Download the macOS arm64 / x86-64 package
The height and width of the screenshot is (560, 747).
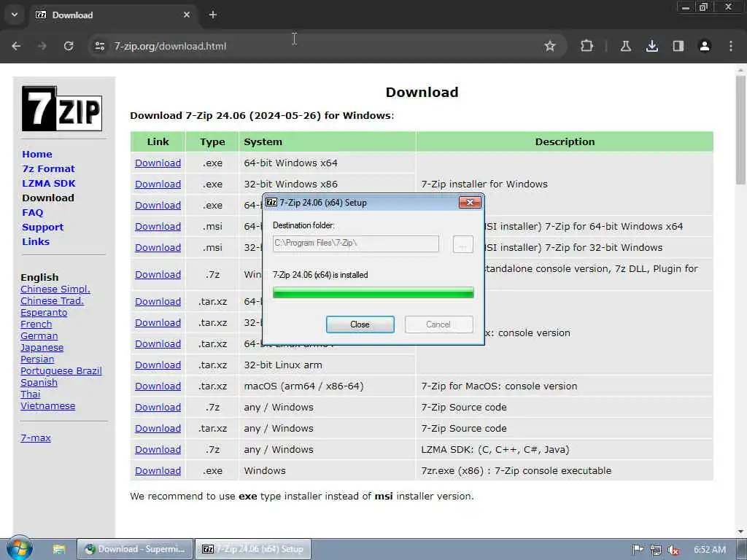[x=158, y=386]
